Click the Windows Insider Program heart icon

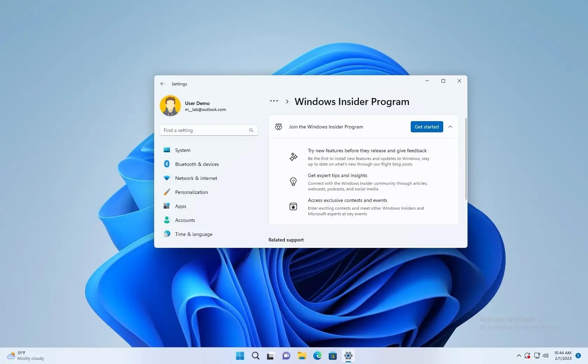tap(278, 127)
